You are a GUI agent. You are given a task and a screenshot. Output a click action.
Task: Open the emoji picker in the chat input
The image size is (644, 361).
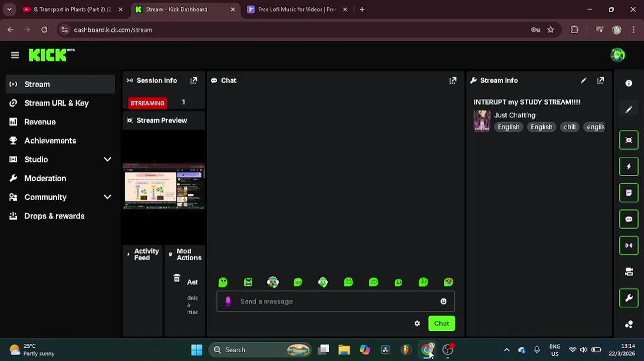443,301
